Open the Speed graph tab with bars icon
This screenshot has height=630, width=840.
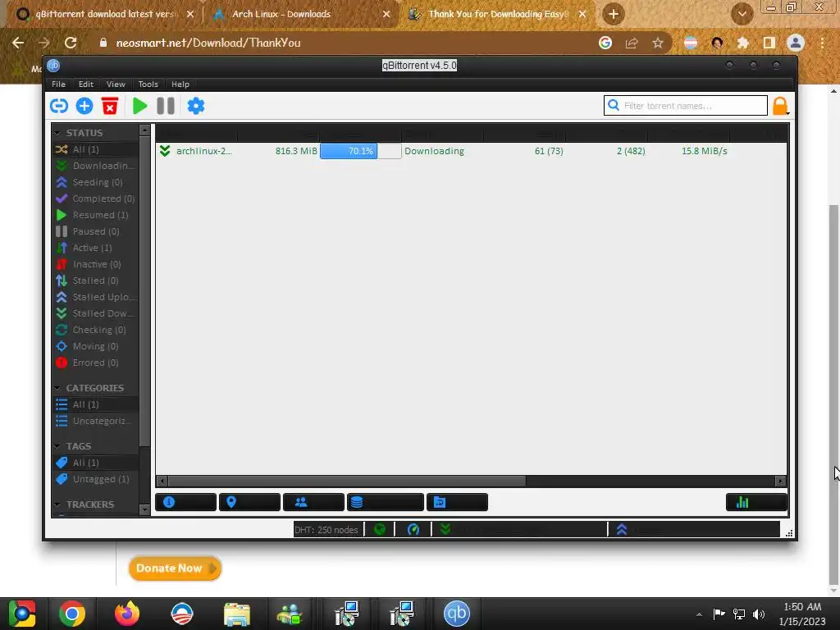756,502
